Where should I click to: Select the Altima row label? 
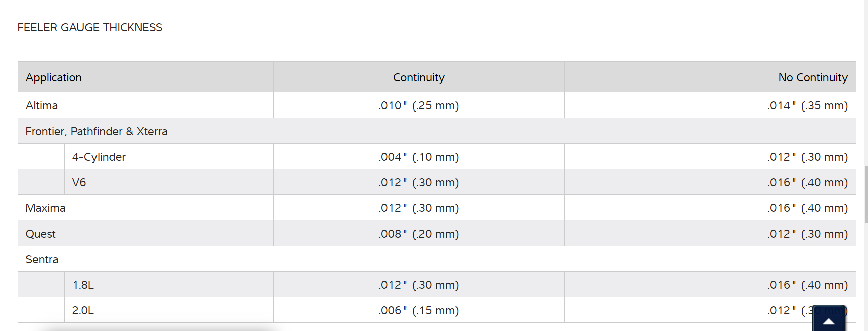point(42,106)
